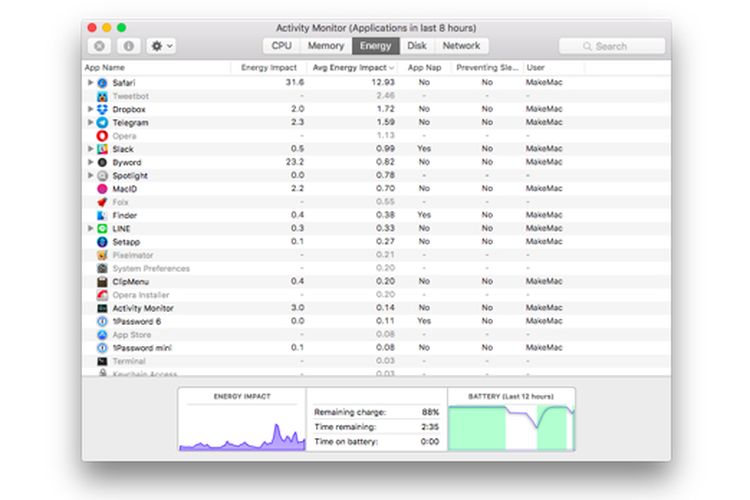The height and width of the screenshot is (500, 750).
Task: Click Finder's App Nap 'Yes' value
Action: tap(424, 215)
